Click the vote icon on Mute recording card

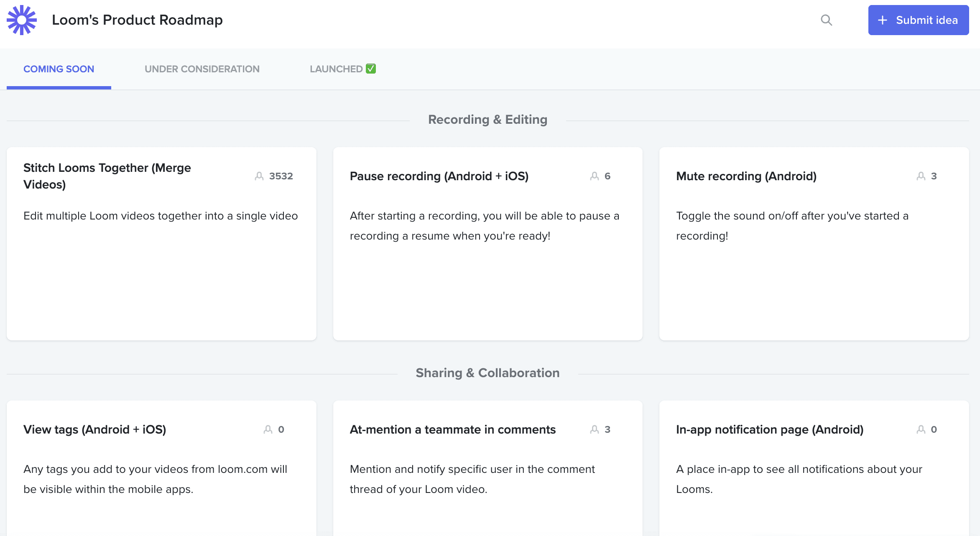(921, 176)
